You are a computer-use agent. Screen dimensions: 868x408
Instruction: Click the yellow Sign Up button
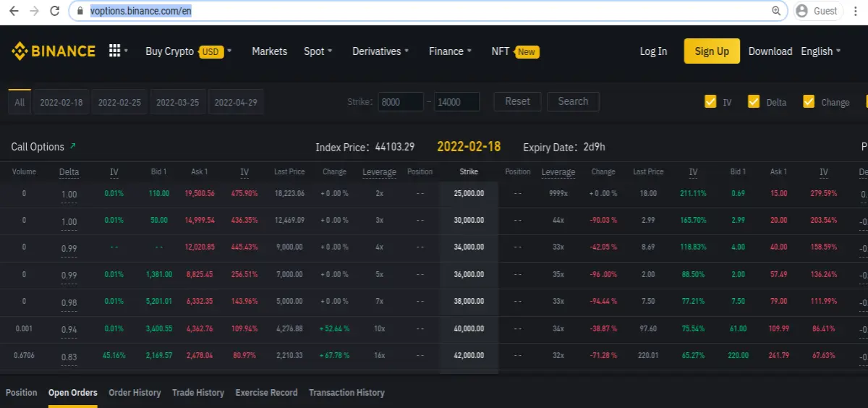[x=712, y=51]
